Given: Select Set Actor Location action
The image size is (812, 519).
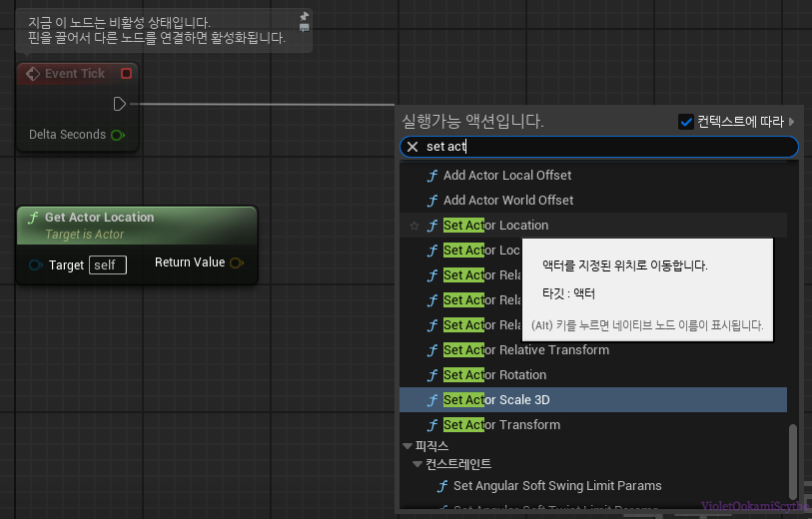Looking at the screenshot, I should pos(593,226).
